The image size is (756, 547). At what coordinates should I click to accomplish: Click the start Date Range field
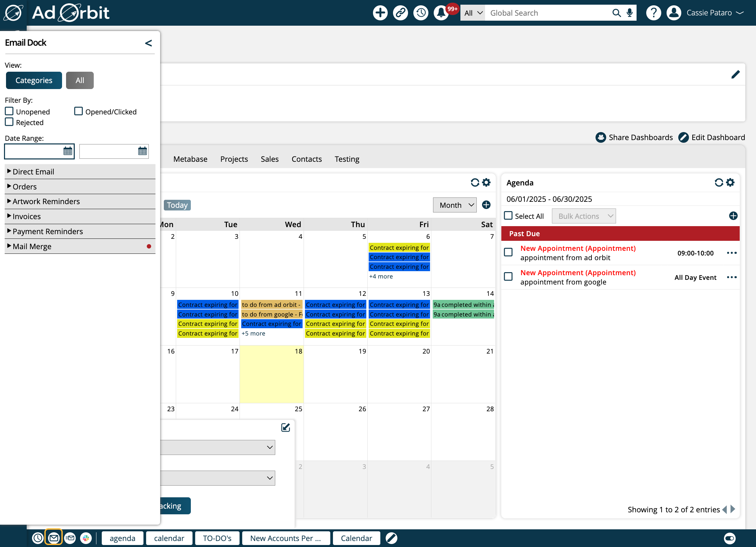tap(39, 151)
